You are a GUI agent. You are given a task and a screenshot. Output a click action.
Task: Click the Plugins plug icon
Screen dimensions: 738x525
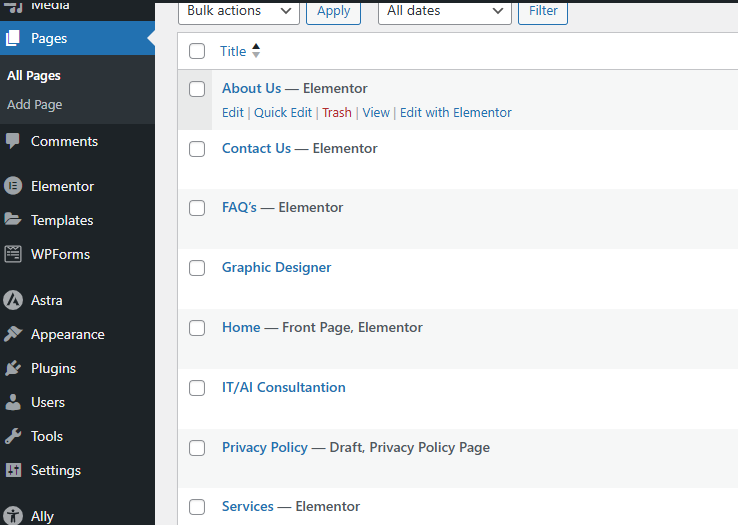pyautogui.click(x=13, y=368)
